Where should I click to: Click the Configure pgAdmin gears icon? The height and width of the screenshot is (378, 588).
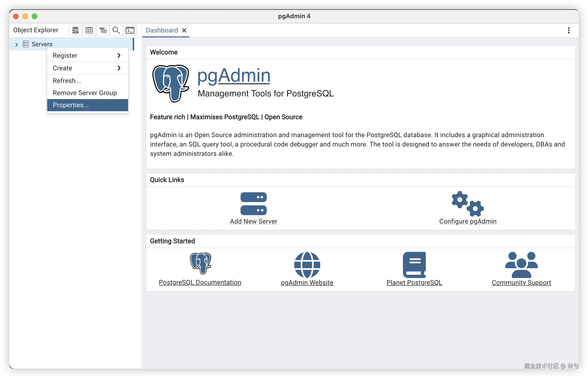point(467,203)
